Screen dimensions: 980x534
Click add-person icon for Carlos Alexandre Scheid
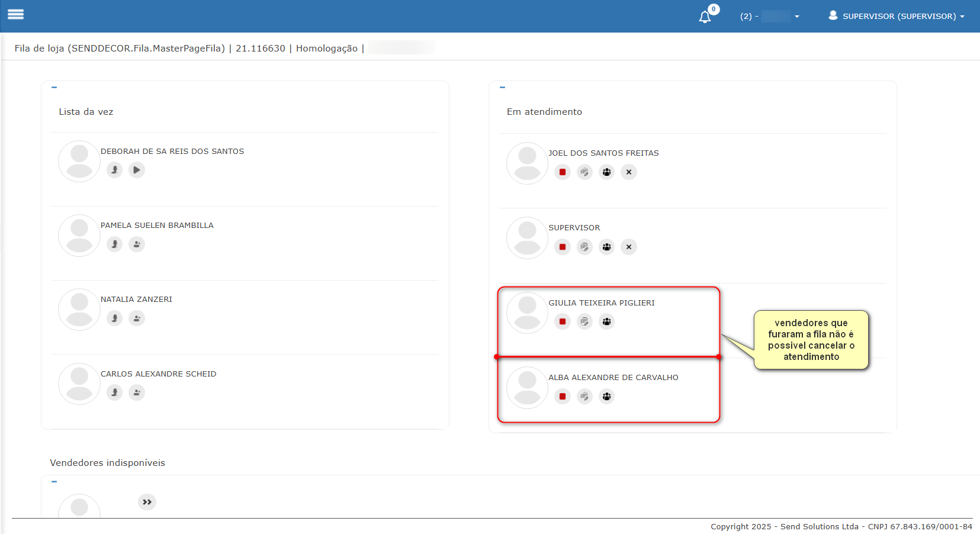pyautogui.click(x=137, y=393)
